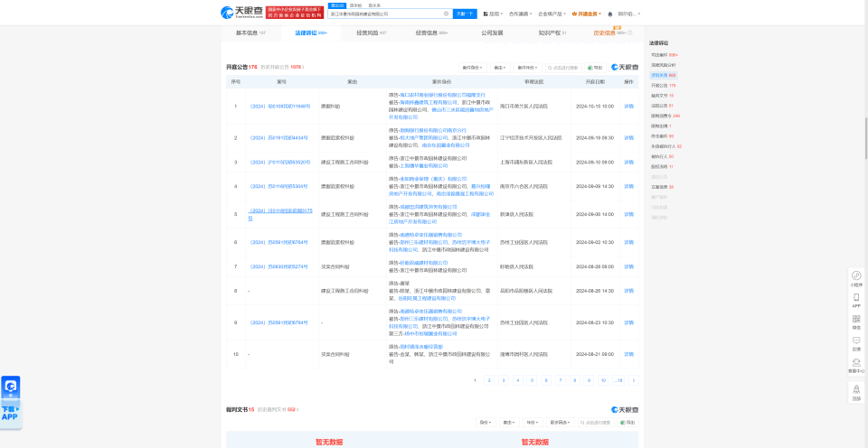
Task: Go to 立案信息 in the right sidebar
Action: tap(662, 187)
